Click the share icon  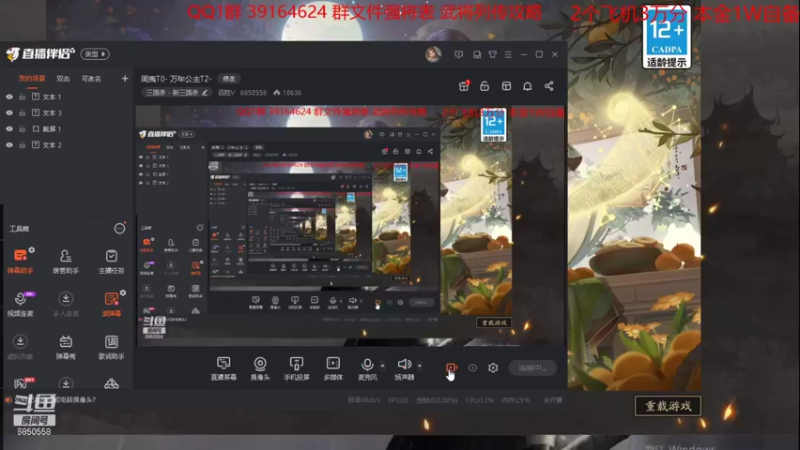[549, 86]
